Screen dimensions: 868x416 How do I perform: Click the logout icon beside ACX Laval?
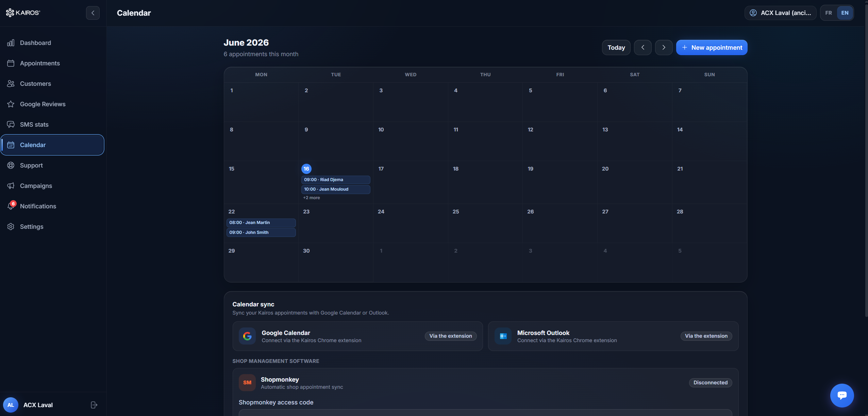tap(94, 405)
